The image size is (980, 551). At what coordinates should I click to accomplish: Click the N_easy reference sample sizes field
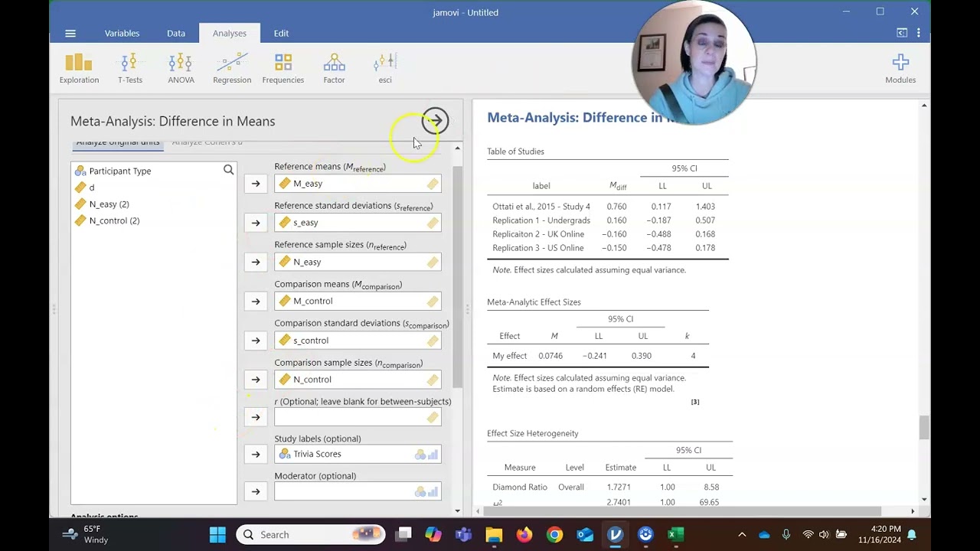pos(358,262)
